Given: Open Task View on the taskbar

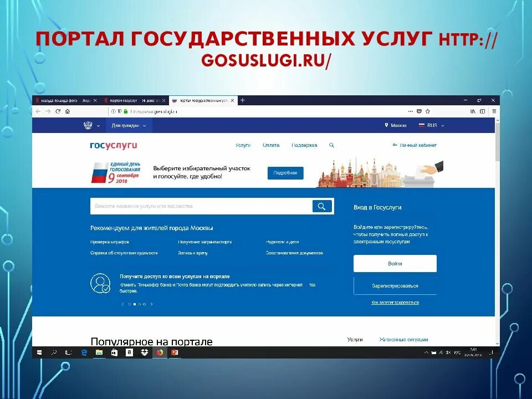Looking at the screenshot, I should tap(68, 352).
